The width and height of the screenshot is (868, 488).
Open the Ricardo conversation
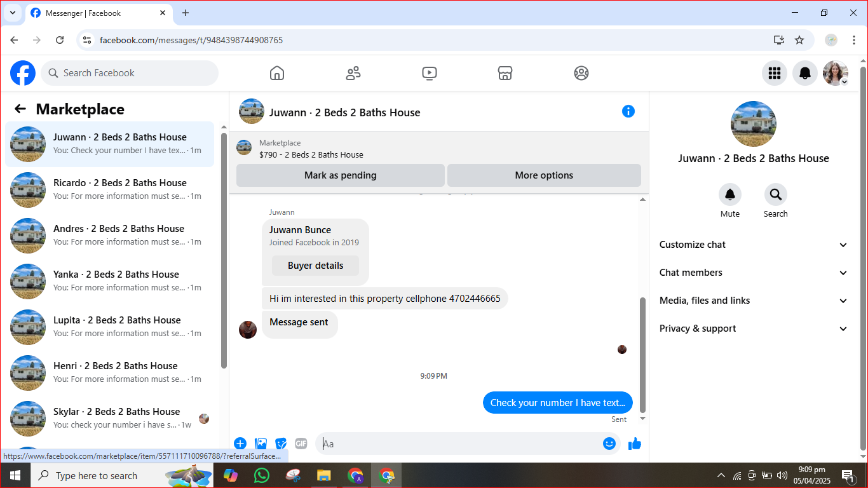(110, 190)
